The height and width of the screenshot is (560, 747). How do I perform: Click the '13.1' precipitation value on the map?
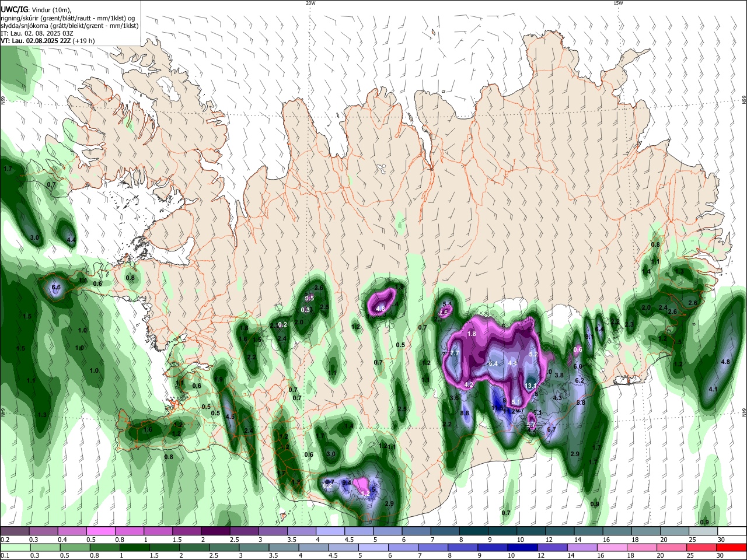coord(531,386)
